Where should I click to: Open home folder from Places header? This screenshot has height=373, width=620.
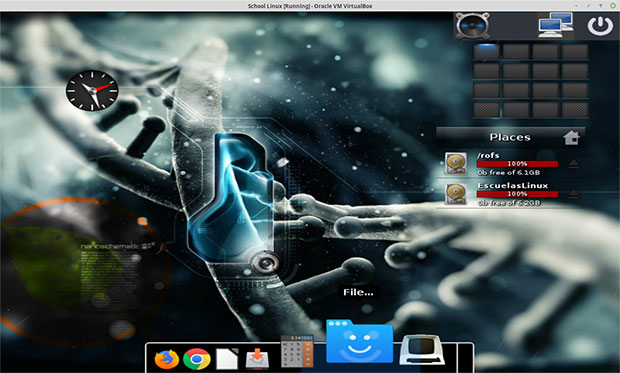tap(571, 138)
